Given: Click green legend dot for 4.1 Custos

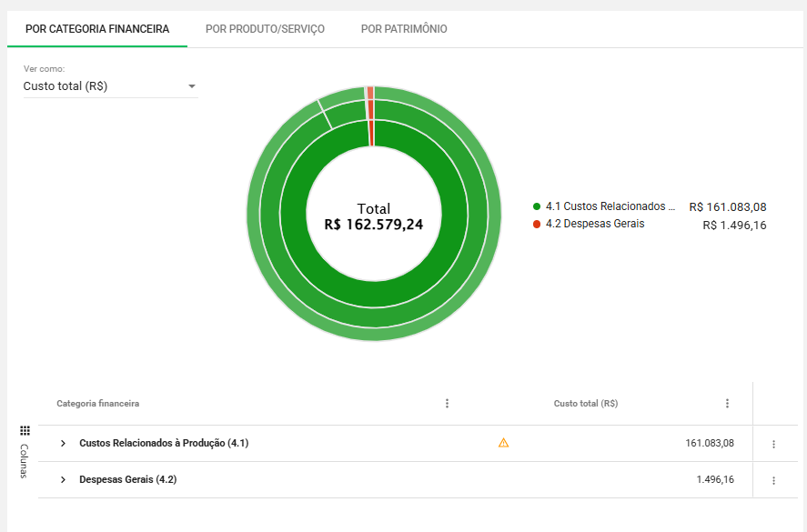Looking at the screenshot, I should (x=537, y=206).
